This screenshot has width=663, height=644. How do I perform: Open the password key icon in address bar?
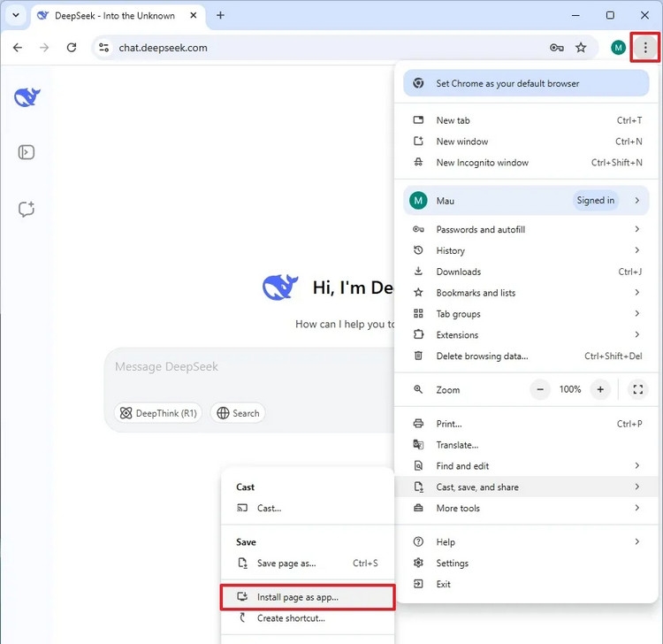coord(556,48)
